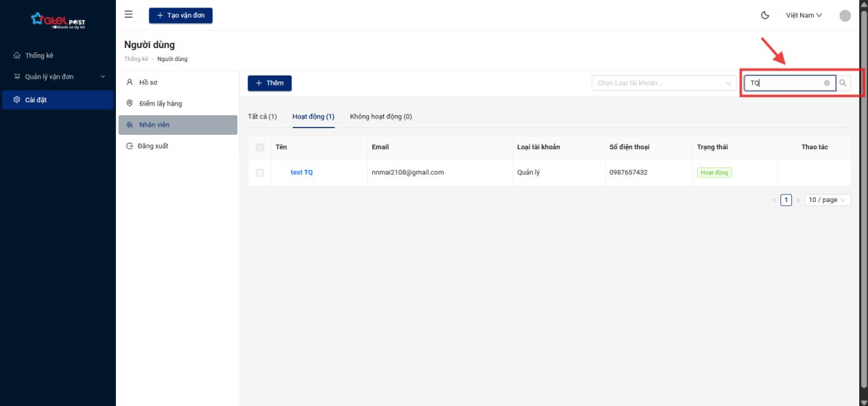Open the user avatar menu
Viewport: 868px width, 406px height.
(845, 16)
